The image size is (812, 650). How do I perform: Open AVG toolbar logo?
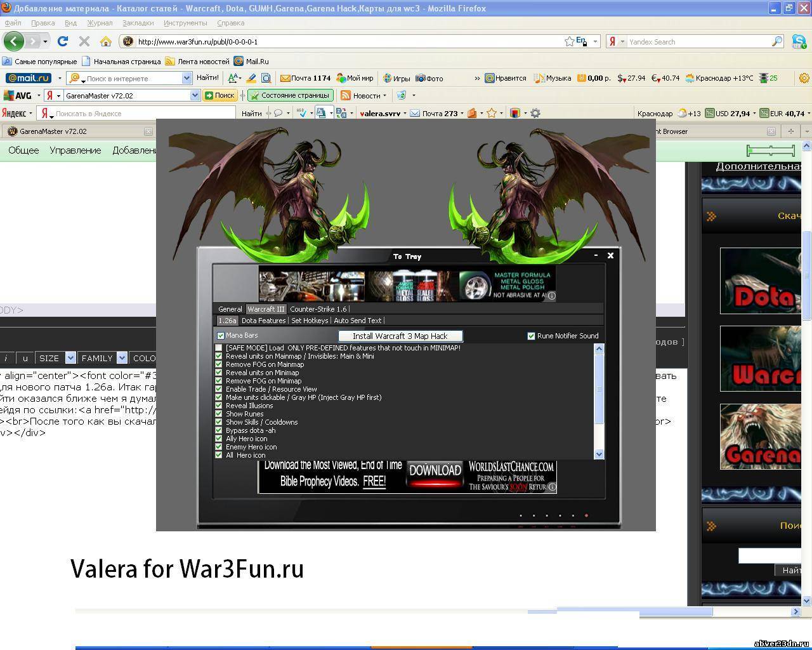18,95
